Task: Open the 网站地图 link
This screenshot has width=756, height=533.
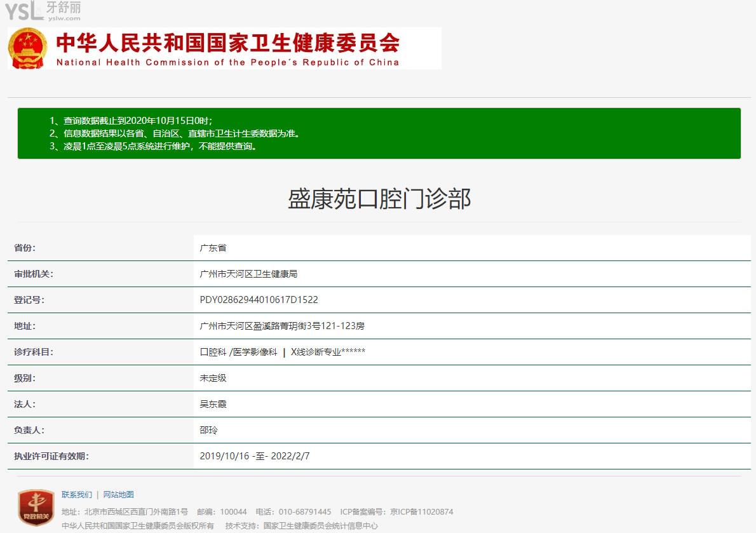Action: click(118, 494)
